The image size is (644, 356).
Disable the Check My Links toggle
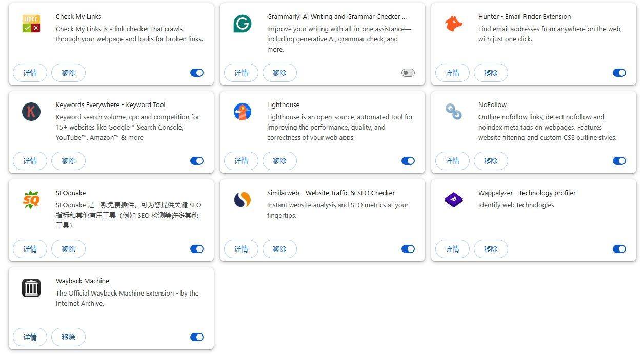pyautogui.click(x=197, y=73)
